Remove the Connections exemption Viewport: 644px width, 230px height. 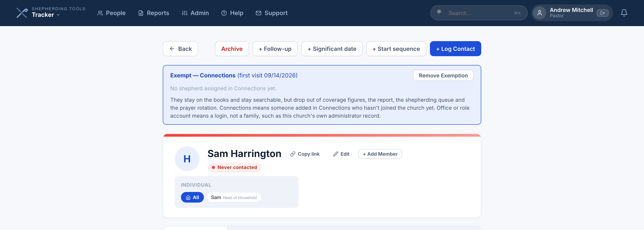coord(443,75)
